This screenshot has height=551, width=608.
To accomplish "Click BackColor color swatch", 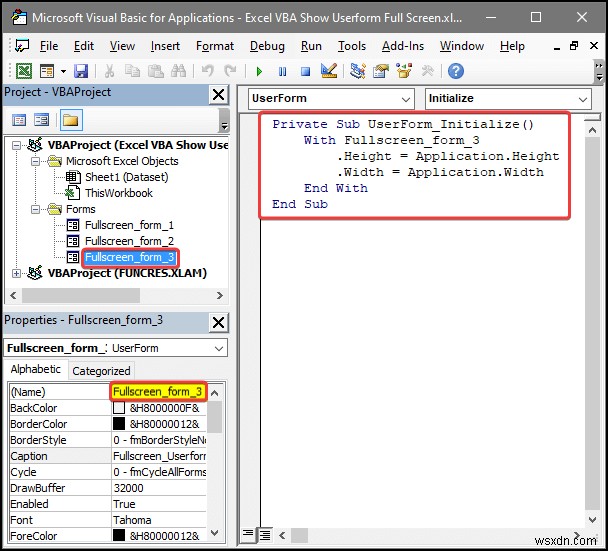I will pos(119,408).
